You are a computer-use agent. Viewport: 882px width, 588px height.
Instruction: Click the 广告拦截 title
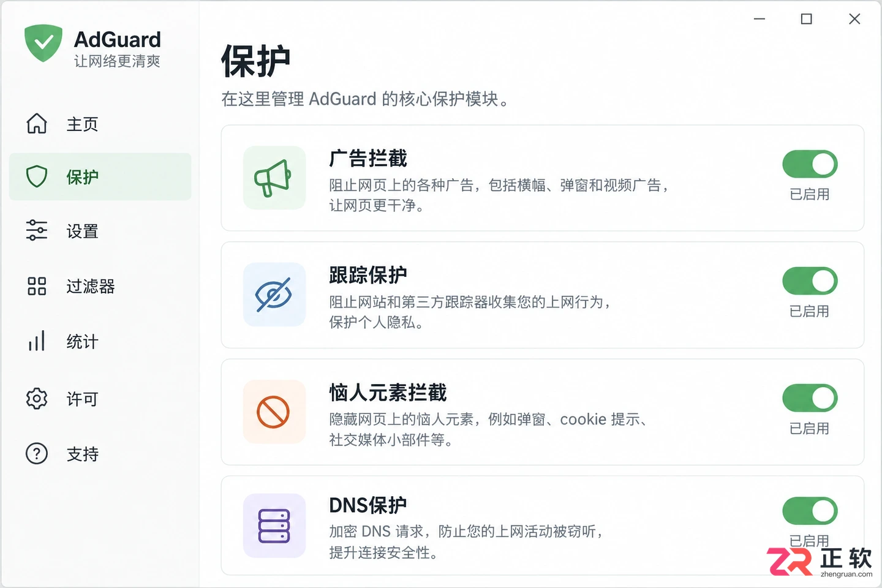(368, 159)
